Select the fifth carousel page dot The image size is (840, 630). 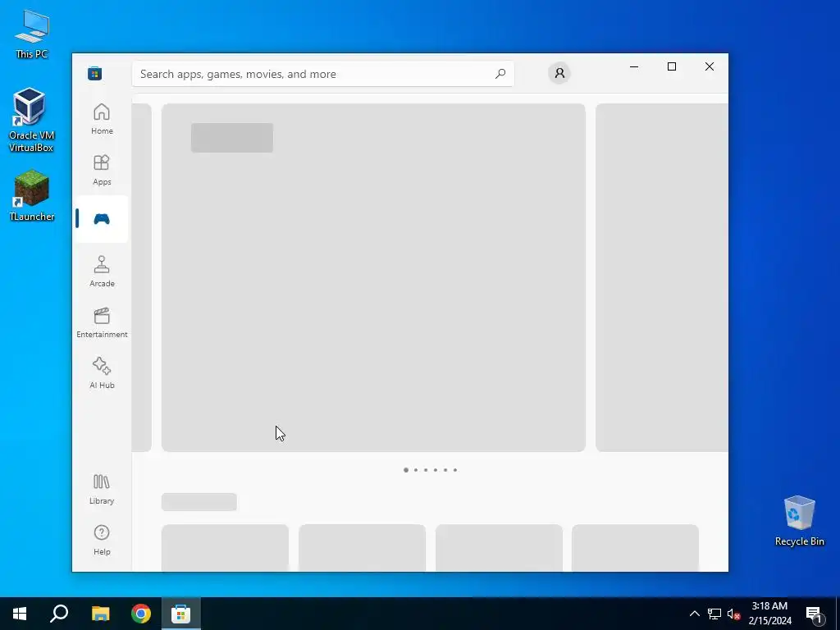445,470
